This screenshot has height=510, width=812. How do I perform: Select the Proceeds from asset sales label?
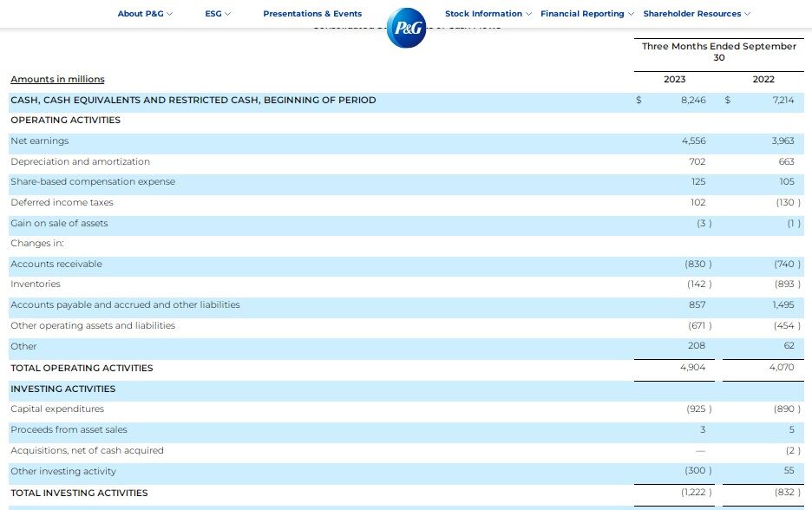click(69, 429)
